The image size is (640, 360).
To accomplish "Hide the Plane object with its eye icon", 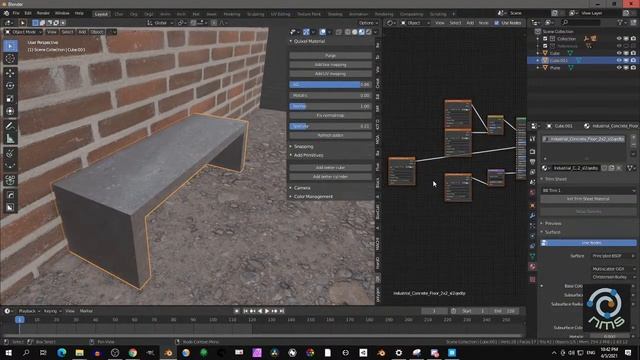I will point(619,68).
